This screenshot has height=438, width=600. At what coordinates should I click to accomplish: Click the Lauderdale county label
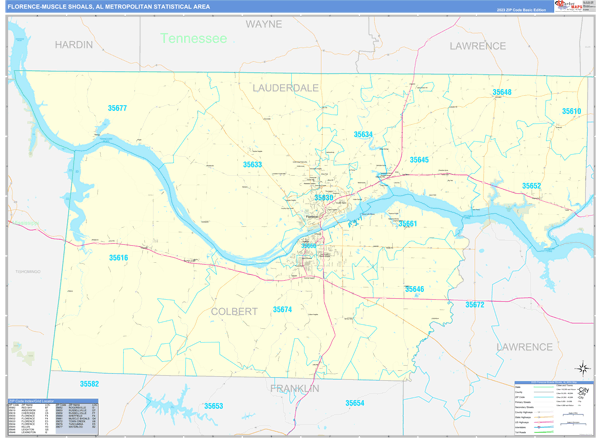click(x=286, y=88)
